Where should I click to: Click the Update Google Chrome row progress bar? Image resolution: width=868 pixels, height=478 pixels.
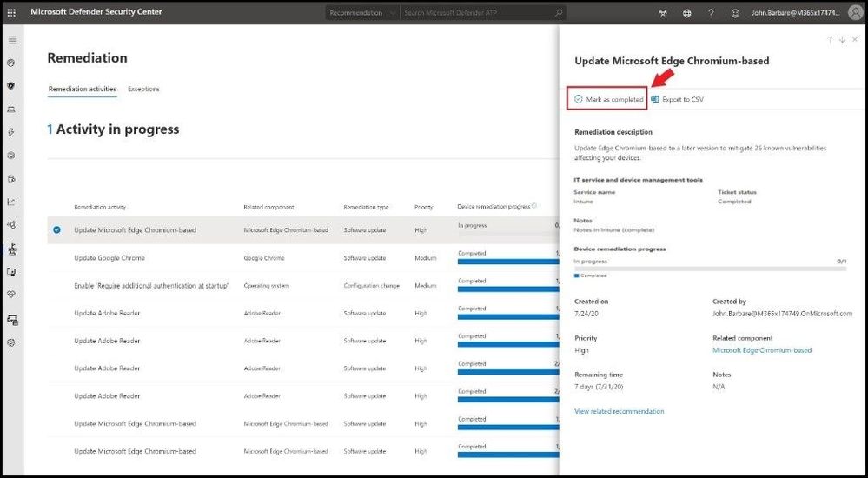(508, 262)
